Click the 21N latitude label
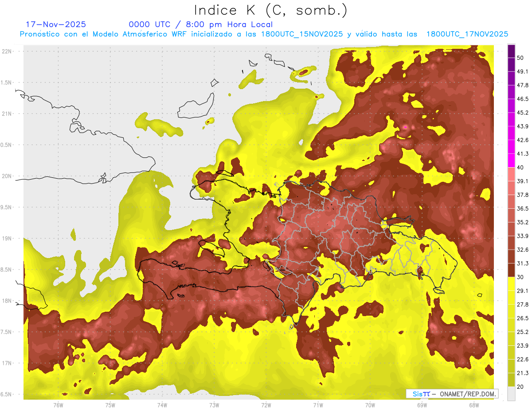This screenshot has height=411, width=532. pos(8,114)
